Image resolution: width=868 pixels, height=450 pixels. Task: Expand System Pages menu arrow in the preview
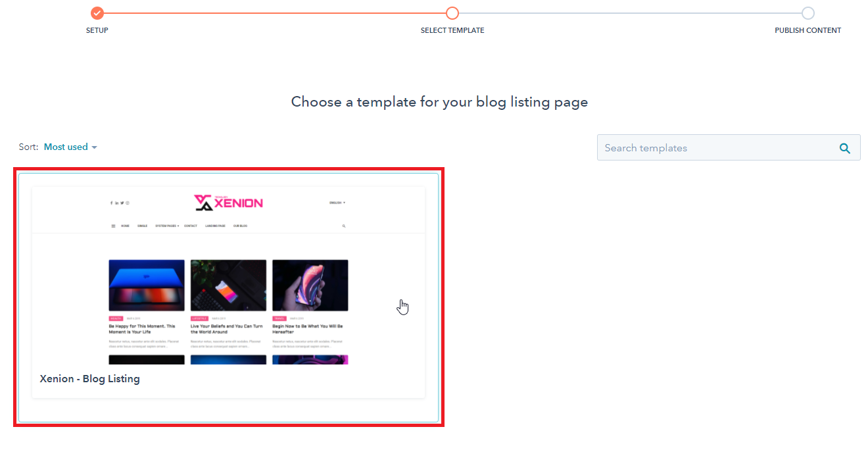[x=178, y=226]
